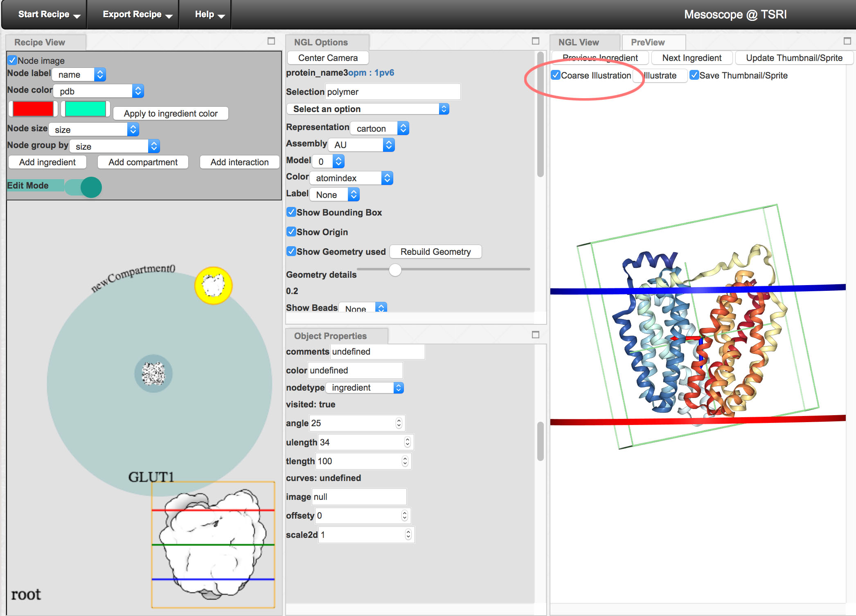Image resolution: width=856 pixels, height=616 pixels.
Task: Uncheck Save Thumbnail/Sprite
Action: point(694,75)
